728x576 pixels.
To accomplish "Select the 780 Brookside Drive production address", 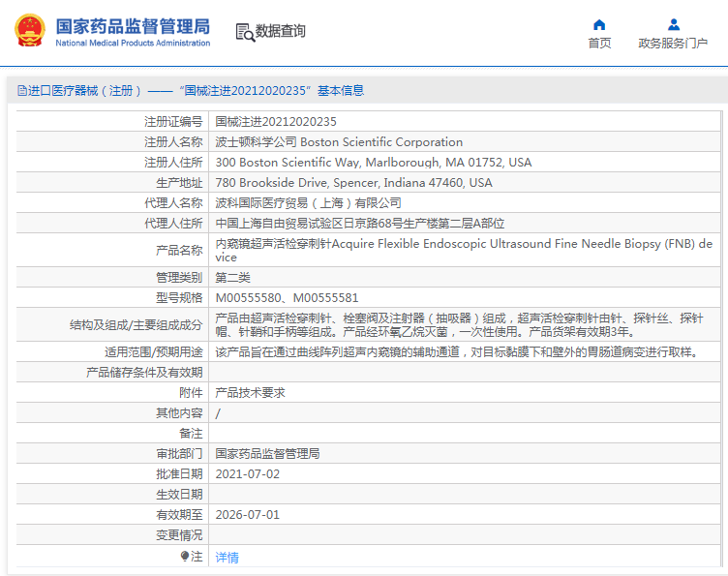I will 353,183.
